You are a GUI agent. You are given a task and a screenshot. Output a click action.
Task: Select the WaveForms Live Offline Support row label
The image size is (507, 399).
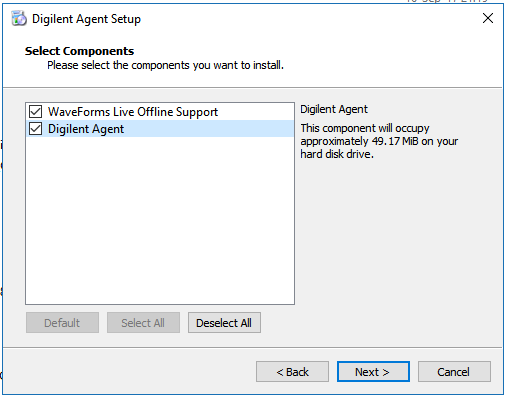click(133, 112)
